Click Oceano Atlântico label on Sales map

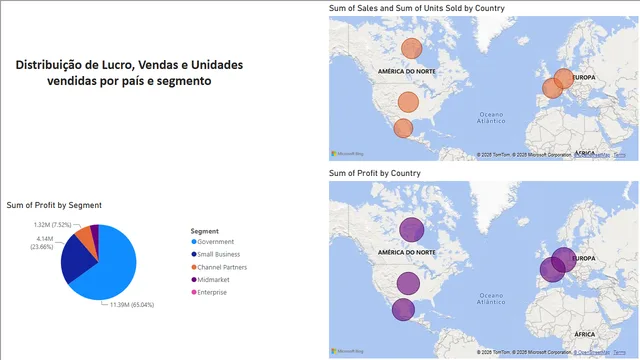tap(491, 118)
